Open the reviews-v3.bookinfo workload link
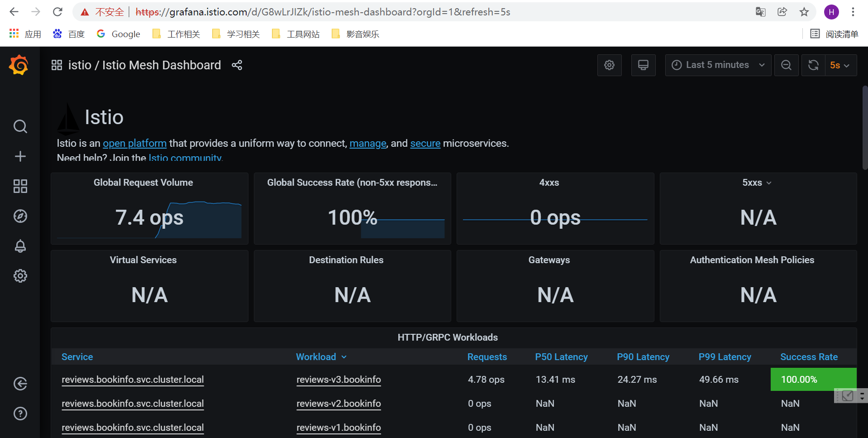This screenshot has height=438, width=868. 339,380
